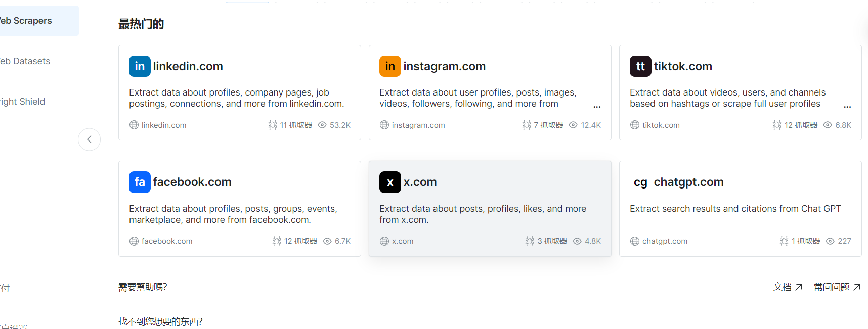Click the Chat GPT citations description text
Viewport: 868px width, 329px height.
click(735, 209)
